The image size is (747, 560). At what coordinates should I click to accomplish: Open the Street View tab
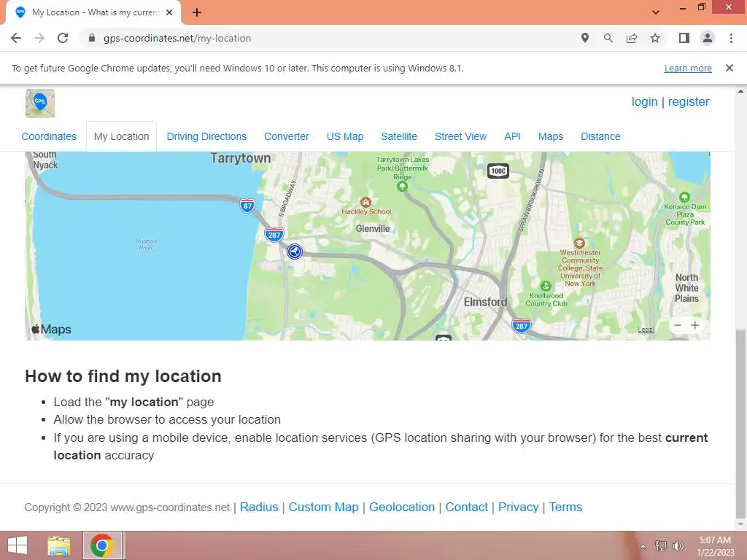tap(461, 136)
